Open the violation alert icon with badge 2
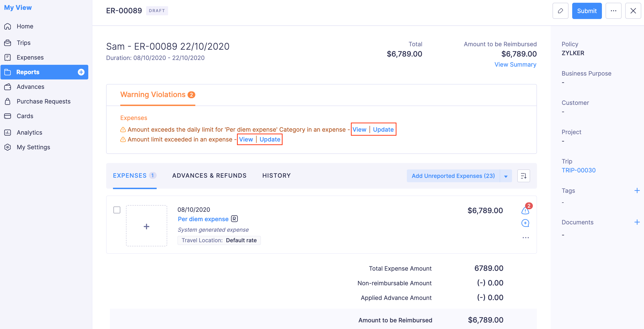644x329 pixels. click(x=525, y=211)
